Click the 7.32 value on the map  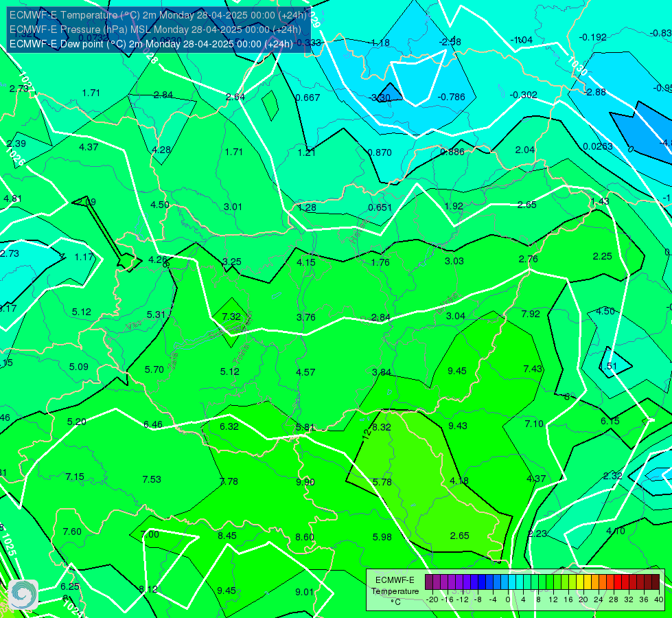click(231, 317)
